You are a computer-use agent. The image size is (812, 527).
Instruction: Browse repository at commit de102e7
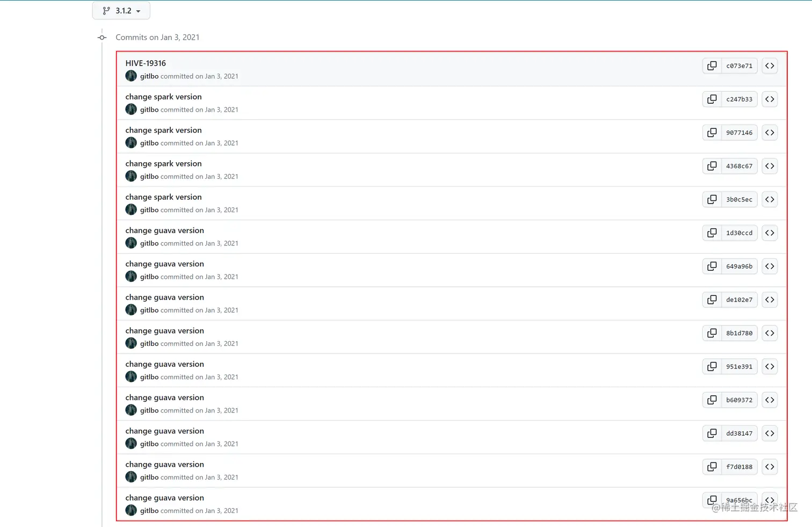[770, 300]
